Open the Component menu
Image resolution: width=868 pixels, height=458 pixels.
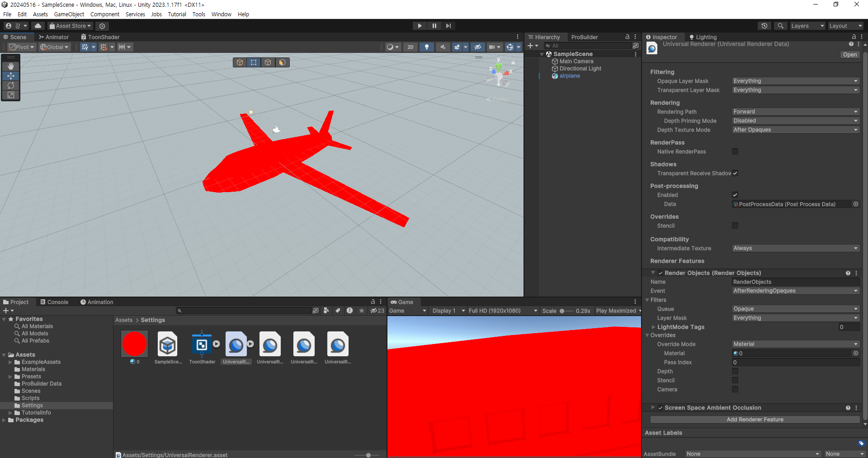(105, 14)
